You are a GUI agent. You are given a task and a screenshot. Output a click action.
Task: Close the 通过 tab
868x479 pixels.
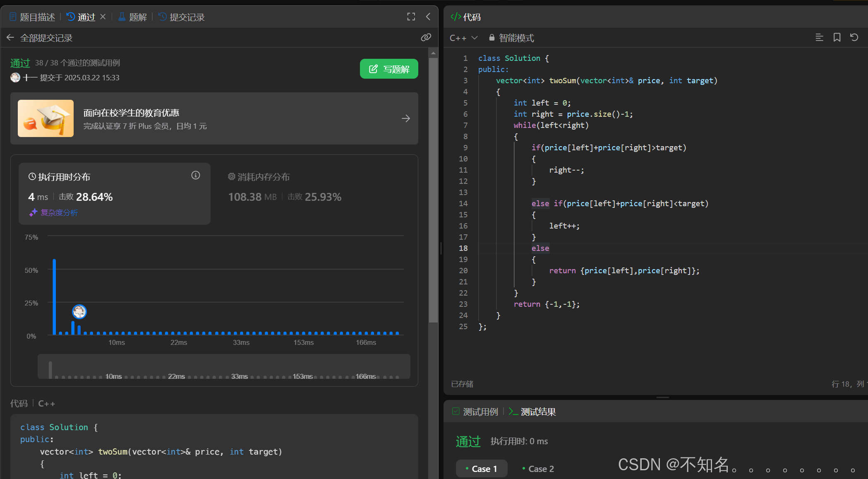point(103,17)
